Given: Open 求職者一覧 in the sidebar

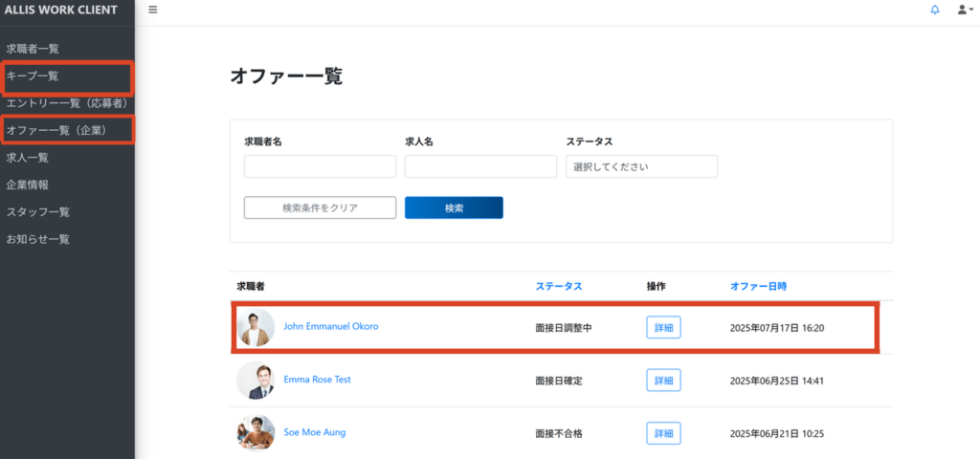Looking at the screenshot, I should (x=33, y=48).
